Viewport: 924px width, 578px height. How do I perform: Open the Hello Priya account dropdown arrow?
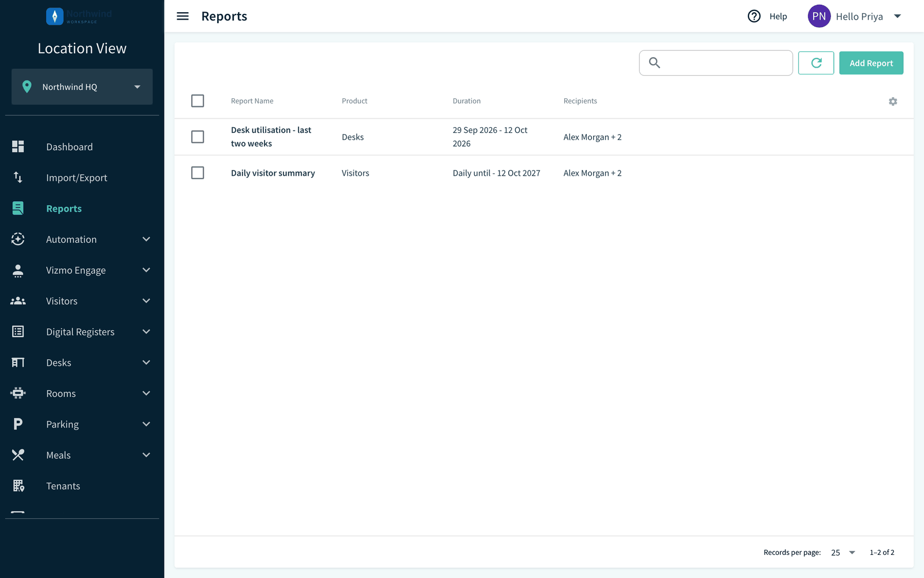tap(897, 16)
